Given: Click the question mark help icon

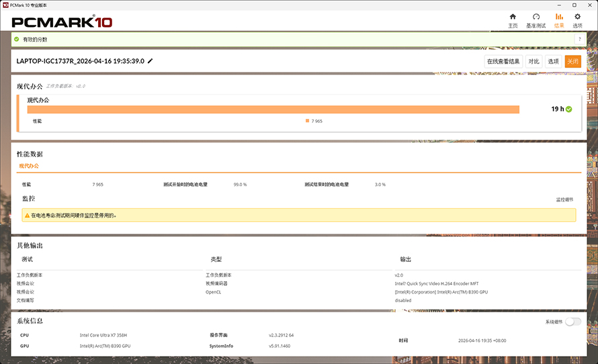Looking at the screenshot, I should [579, 39].
